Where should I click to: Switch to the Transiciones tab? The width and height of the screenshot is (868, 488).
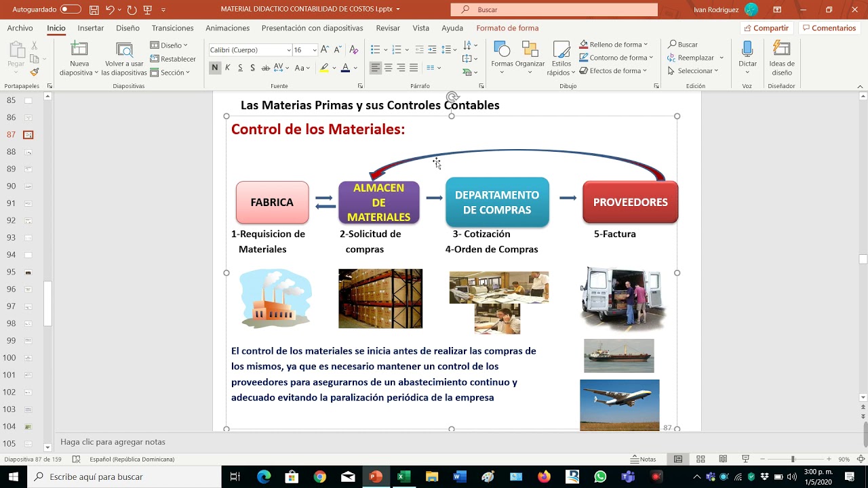click(x=172, y=28)
